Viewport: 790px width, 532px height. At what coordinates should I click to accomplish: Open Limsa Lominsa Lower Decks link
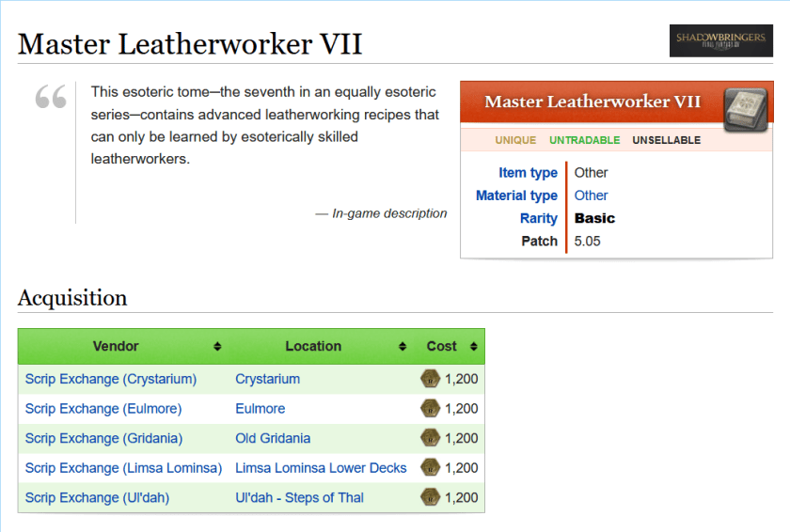321,468
